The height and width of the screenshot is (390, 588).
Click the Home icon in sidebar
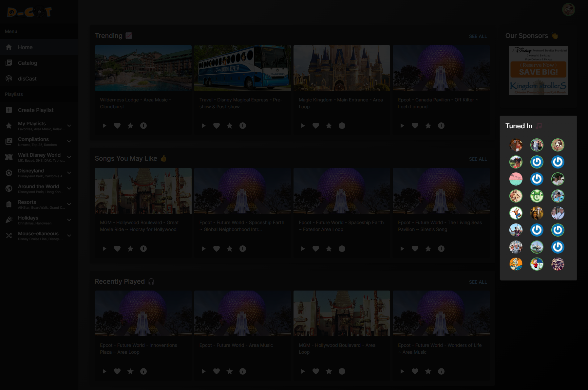[x=9, y=47]
